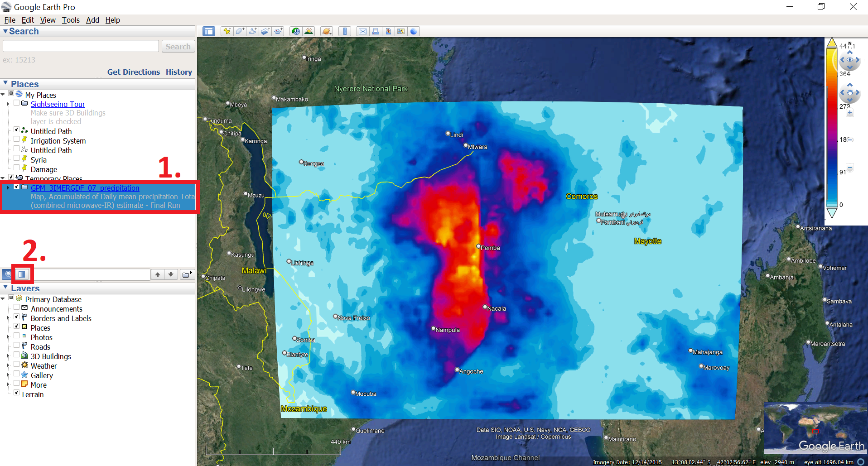Show sunlight across the landscape
This screenshot has width=868, height=466.
coord(309,31)
